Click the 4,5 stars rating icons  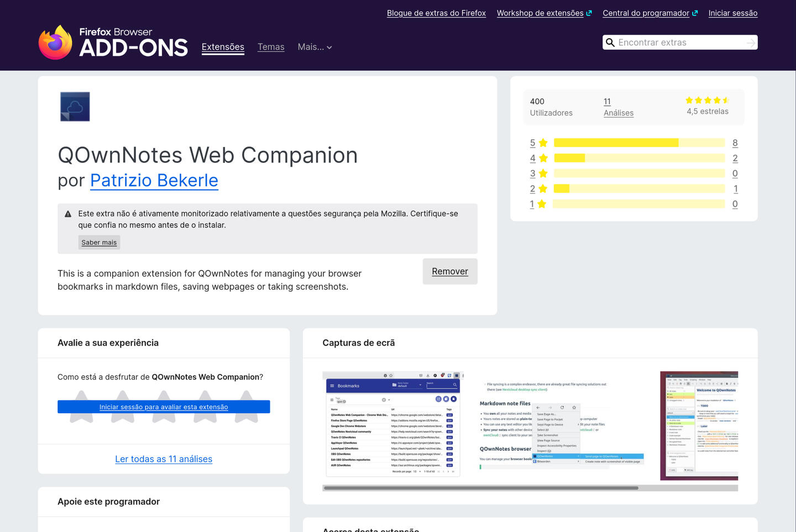point(707,101)
